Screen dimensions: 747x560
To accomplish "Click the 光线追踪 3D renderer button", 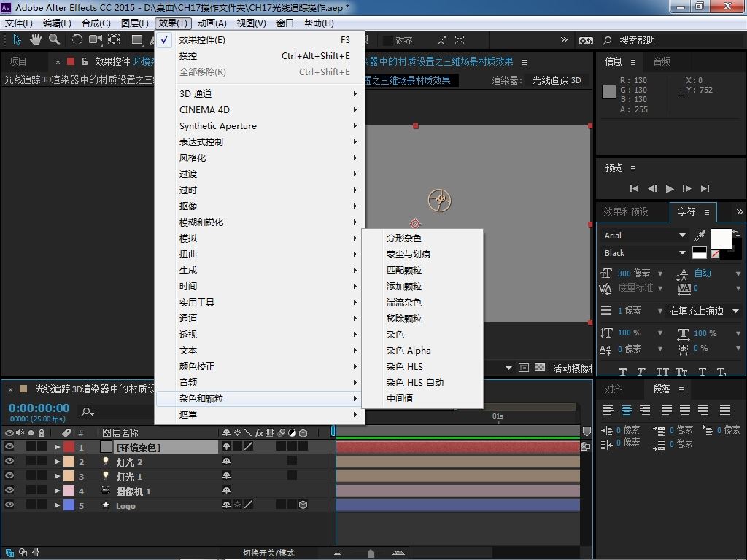I will [557, 80].
